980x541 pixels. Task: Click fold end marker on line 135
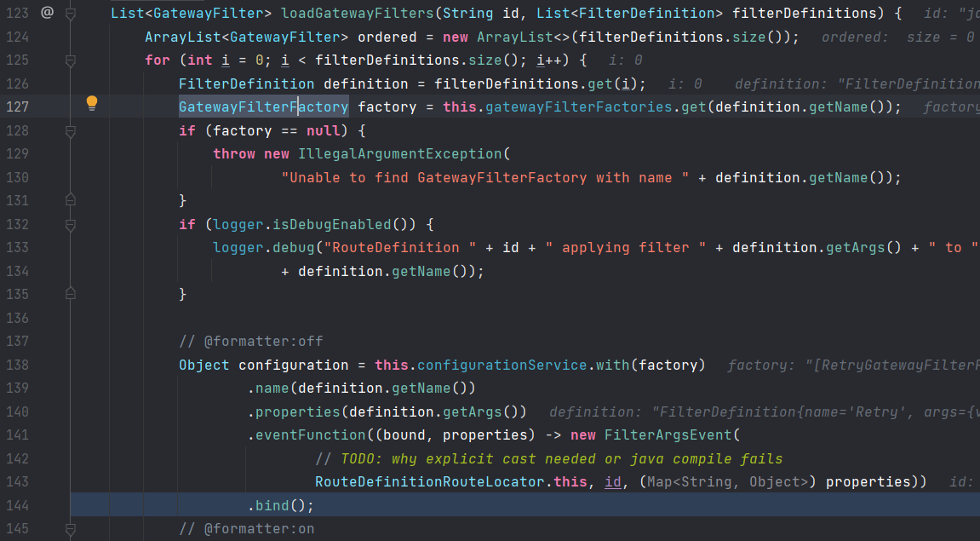pyautogui.click(x=71, y=294)
